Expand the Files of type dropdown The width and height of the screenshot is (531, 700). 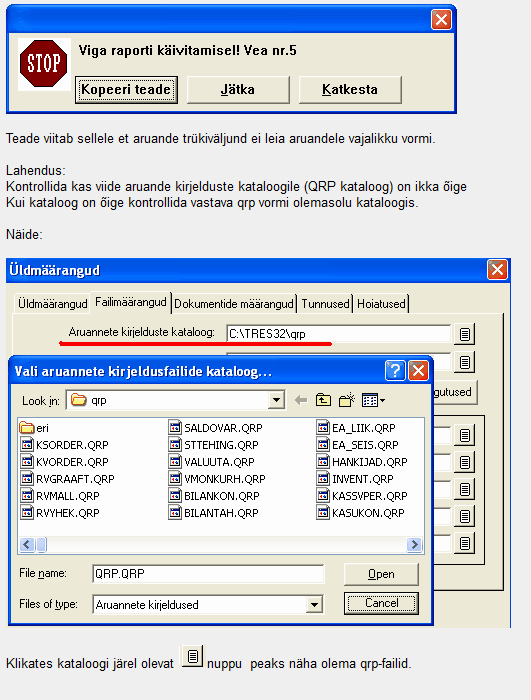[x=314, y=604]
